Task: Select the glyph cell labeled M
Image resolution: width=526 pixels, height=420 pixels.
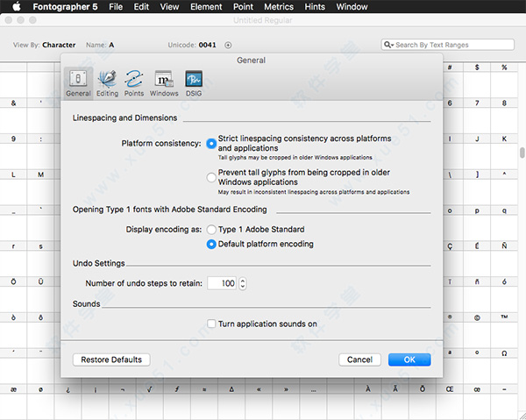Action: point(40,188)
